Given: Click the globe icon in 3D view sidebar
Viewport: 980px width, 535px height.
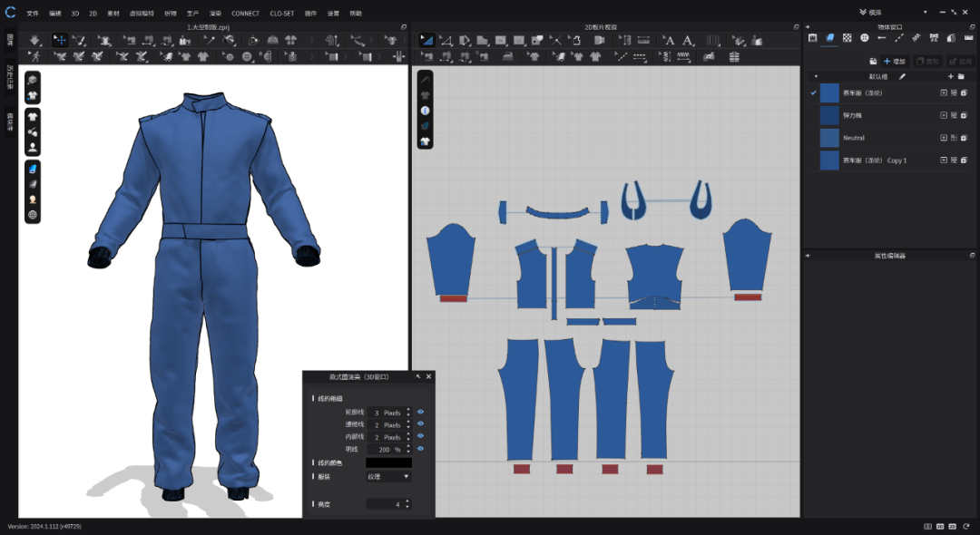Looking at the screenshot, I should (33, 215).
